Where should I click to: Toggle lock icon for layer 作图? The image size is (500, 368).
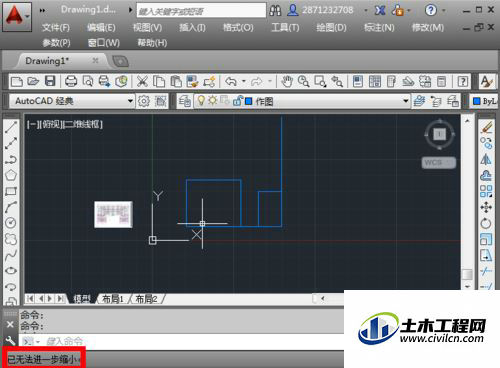point(237,101)
